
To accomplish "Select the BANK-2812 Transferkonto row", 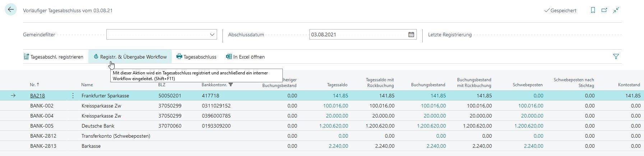I will coord(43,136).
